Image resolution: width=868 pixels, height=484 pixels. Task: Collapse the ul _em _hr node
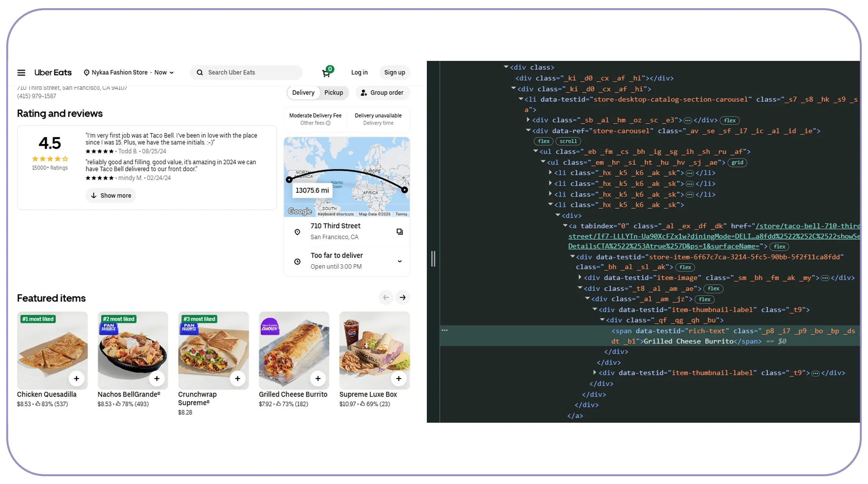[543, 162]
